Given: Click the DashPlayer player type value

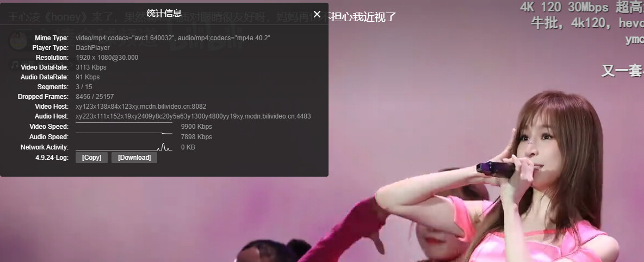Looking at the screenshot, I should (93, 48).
